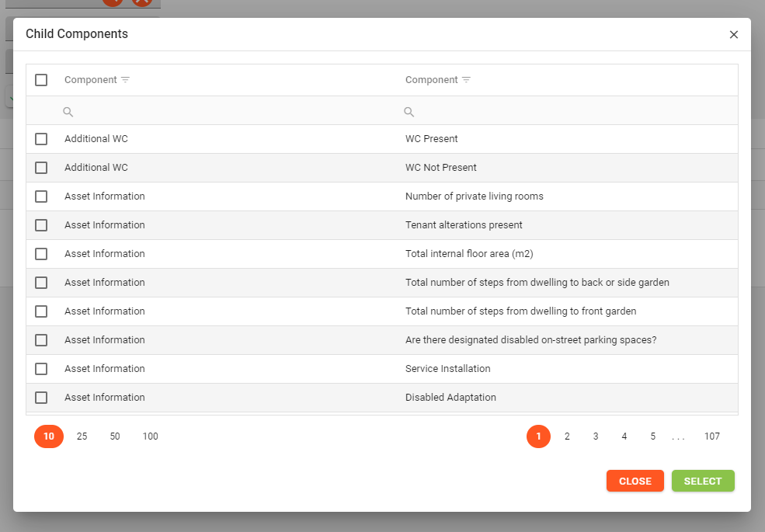The width and height of the screenshot is (765, 532).
Task: Check the WC Present row checkbox
Action: pyautogui.click(x=41, y=139)
